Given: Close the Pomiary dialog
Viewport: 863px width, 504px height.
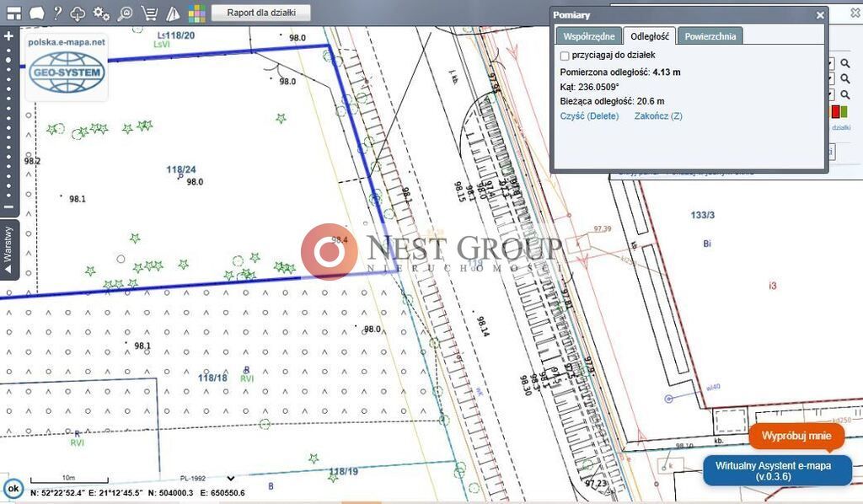Looking at the screenshot, I should click(820, 15).
